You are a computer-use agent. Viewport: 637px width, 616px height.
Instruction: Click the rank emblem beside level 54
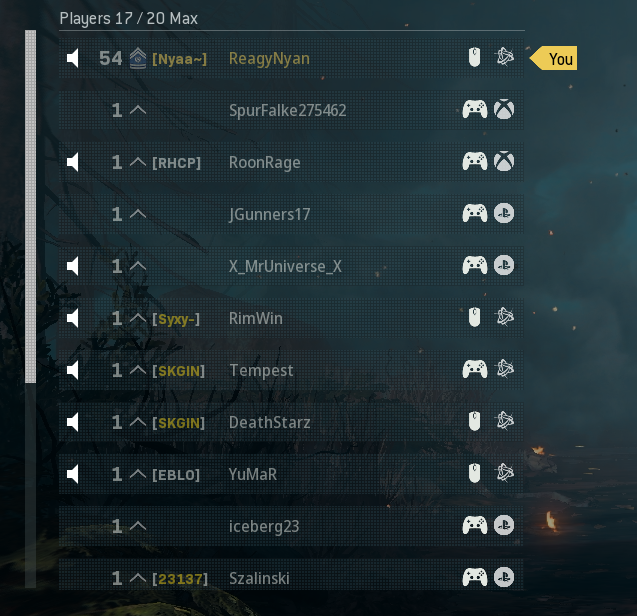click(138, 58)
